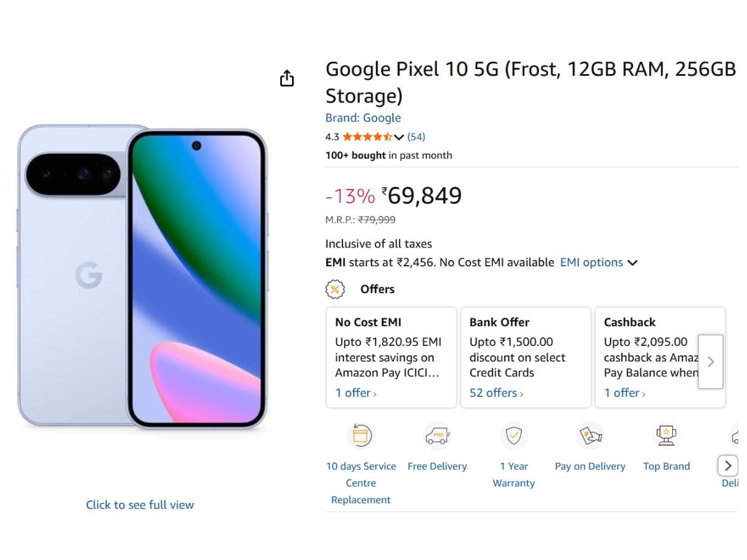
Task: View 52 offers under Bank Offer
Action: tap(496, 393)
